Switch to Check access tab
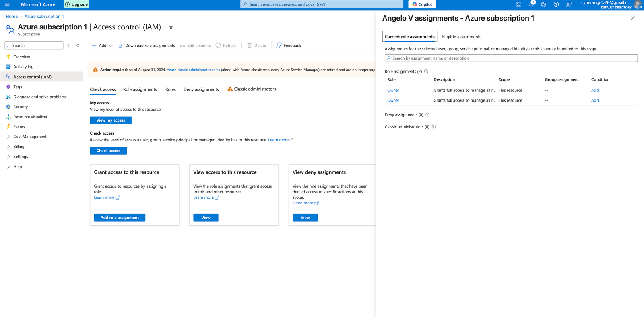 pos(103,89)
